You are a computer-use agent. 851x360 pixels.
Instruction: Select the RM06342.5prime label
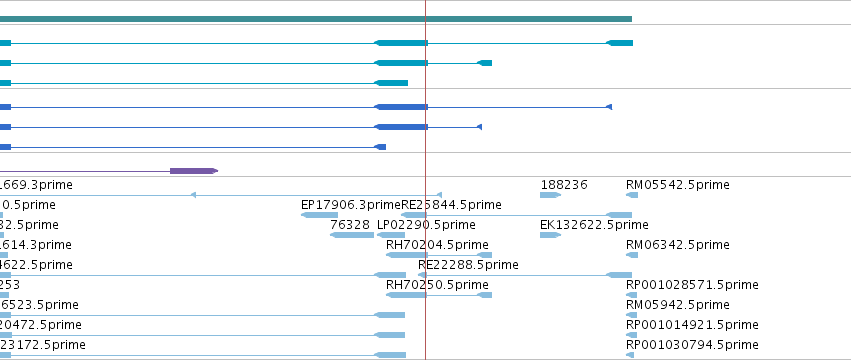pyautogui.click(x=677, y=245)
